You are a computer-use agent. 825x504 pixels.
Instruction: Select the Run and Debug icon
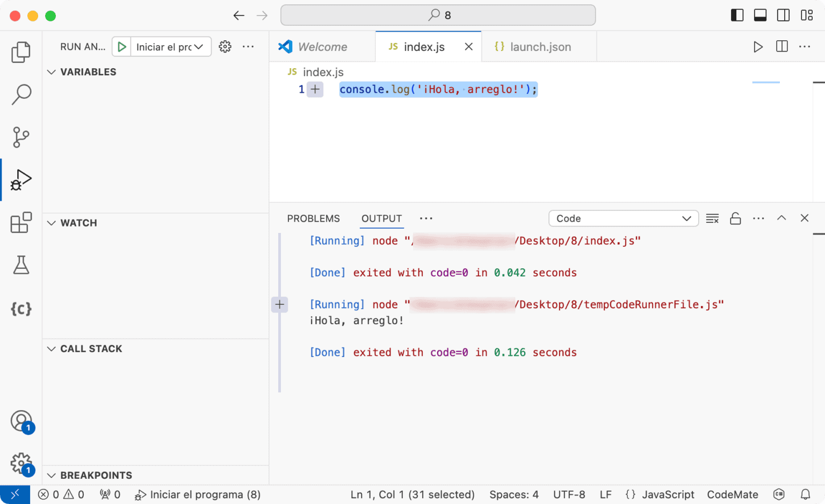[x=20, y=179]
